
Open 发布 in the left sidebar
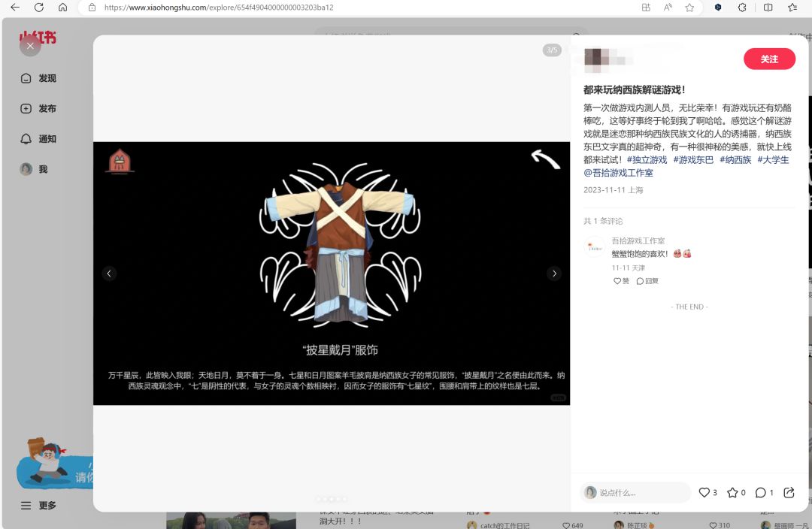(x=38, y=109)
